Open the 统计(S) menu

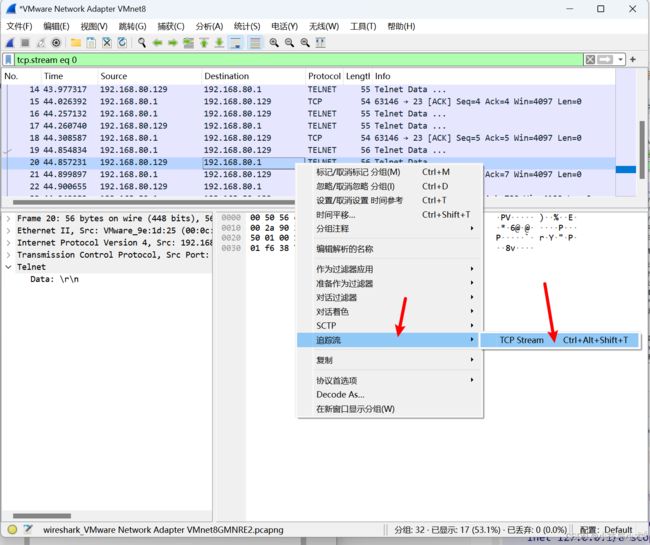(x=247, y=26)
